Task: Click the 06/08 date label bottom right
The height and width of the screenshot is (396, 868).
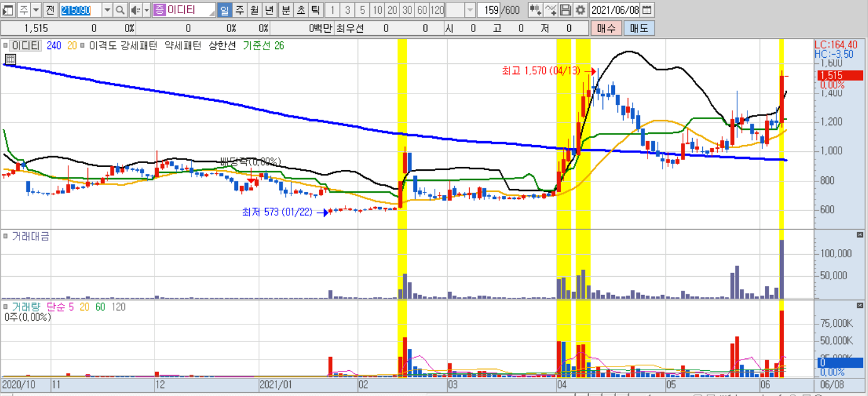Action: coord(832,383)
